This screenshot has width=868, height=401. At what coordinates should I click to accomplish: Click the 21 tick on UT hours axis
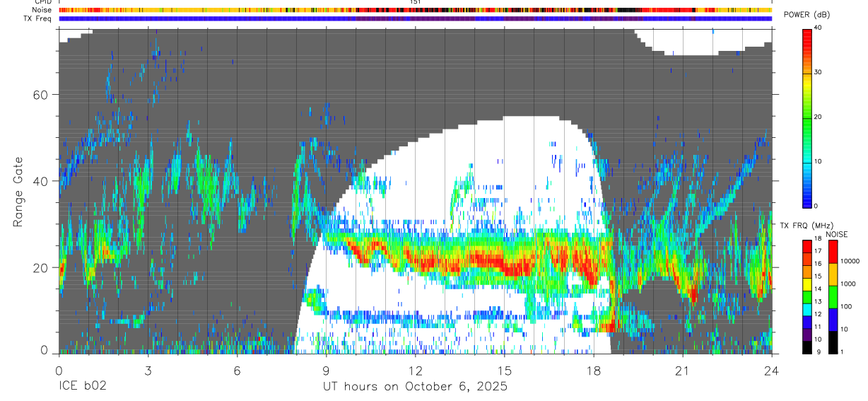point(682,370)
